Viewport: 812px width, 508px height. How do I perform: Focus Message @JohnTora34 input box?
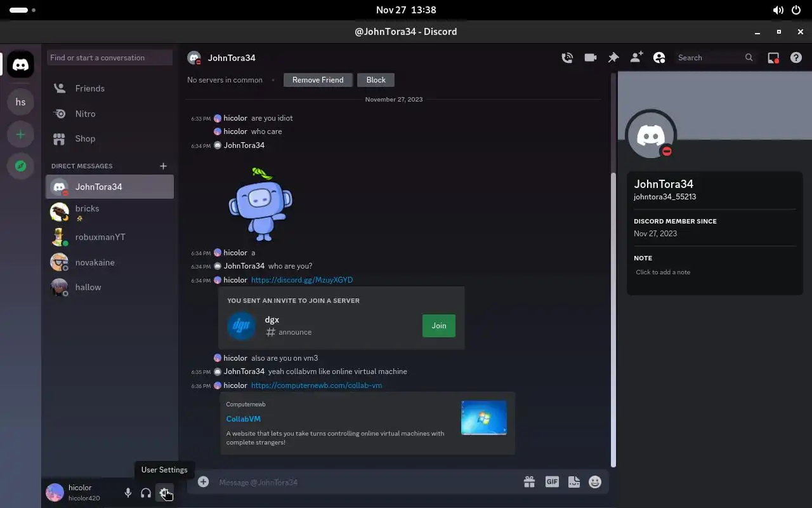click(365, 482)
